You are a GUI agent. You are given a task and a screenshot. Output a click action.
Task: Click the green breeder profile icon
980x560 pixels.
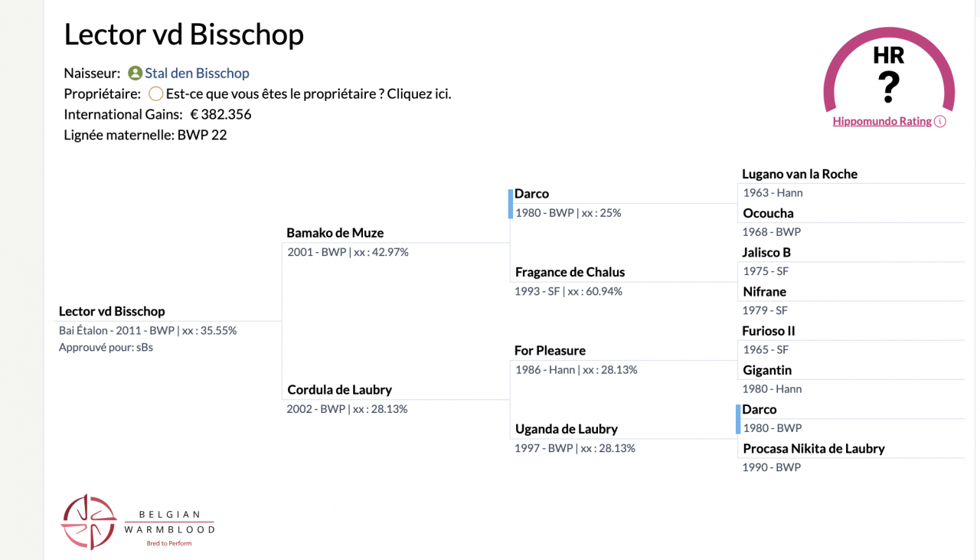pos(135,74)
